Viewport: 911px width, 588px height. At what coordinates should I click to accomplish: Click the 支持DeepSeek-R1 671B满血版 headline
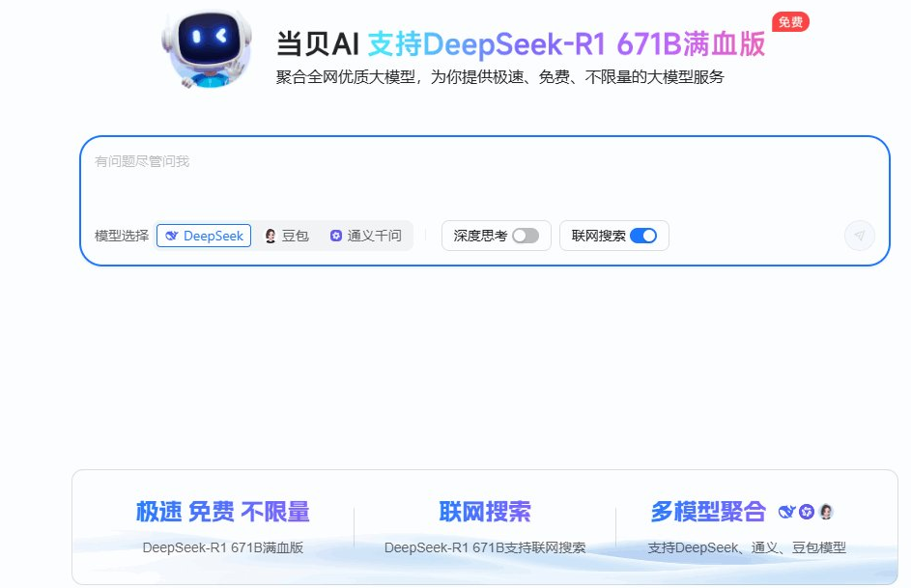coord(566,44)
